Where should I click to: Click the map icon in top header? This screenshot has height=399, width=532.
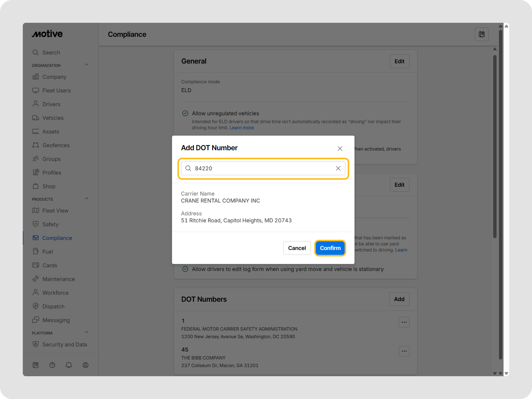[481, 34]
